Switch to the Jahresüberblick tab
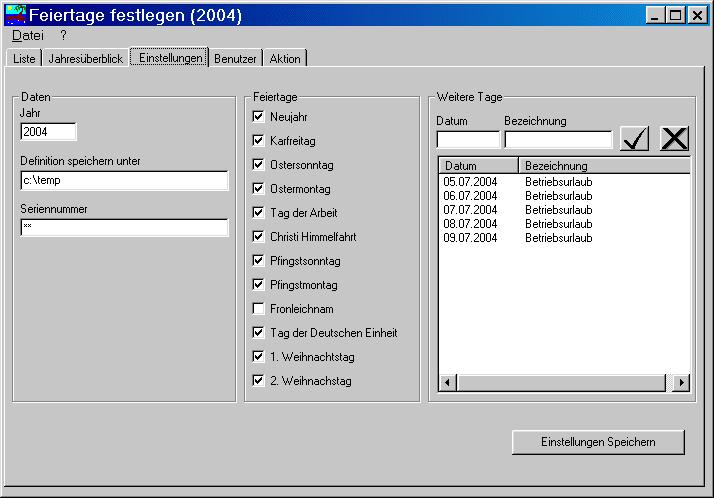The image size is (714, 498). click(x=86, y=59)
